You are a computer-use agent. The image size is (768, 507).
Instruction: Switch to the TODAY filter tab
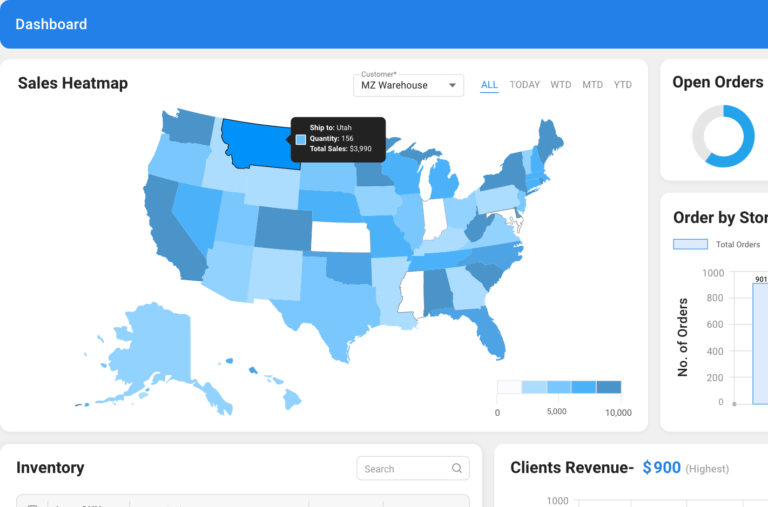click(525, 85)
